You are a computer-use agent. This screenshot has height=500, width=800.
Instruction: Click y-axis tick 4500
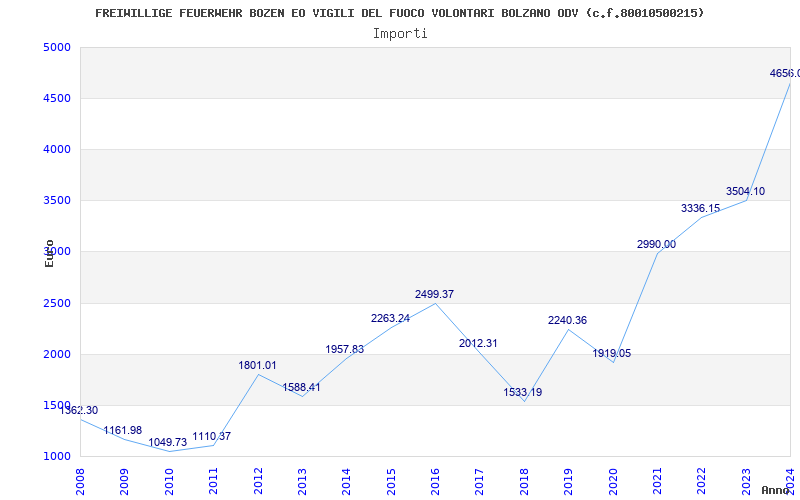click(x=57, y=98)
